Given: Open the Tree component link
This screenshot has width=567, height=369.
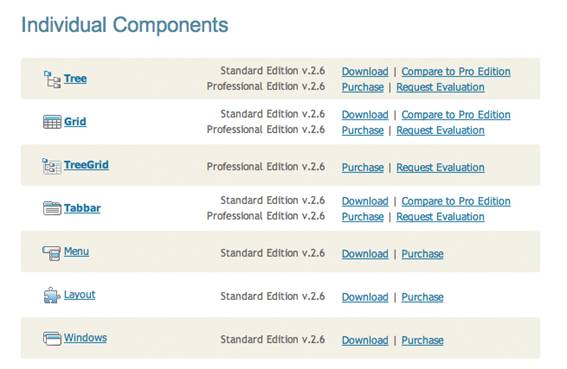Looking at the screenshot, I should coord(75,79).
